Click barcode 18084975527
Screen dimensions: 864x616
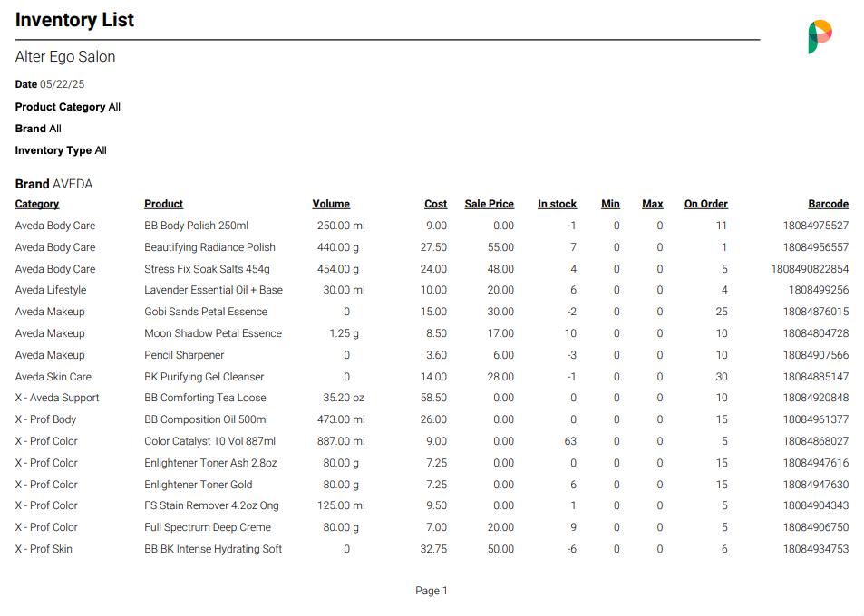[816, 226]
